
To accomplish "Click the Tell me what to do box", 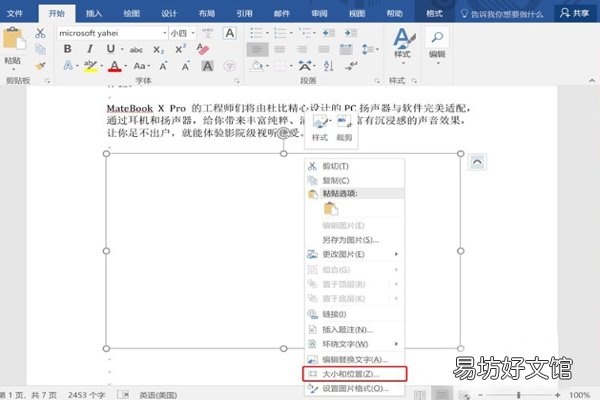I will [502, 14].
